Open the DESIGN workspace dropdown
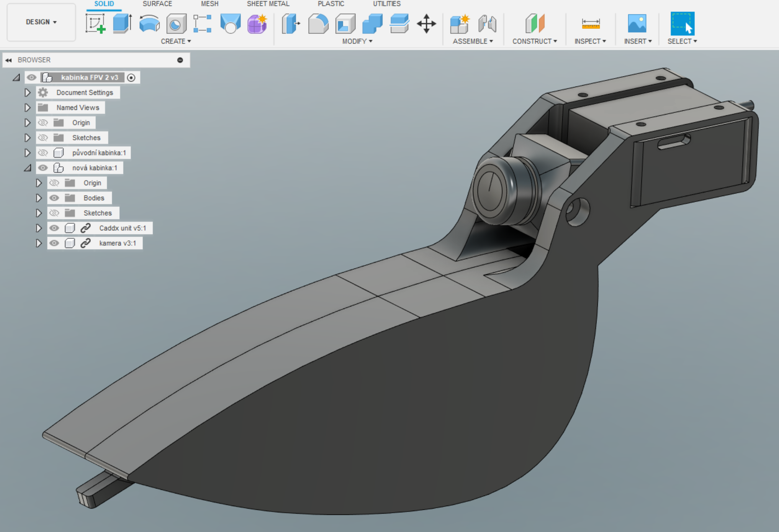This screenshot has width=779, height=532. tap(41, 22)
